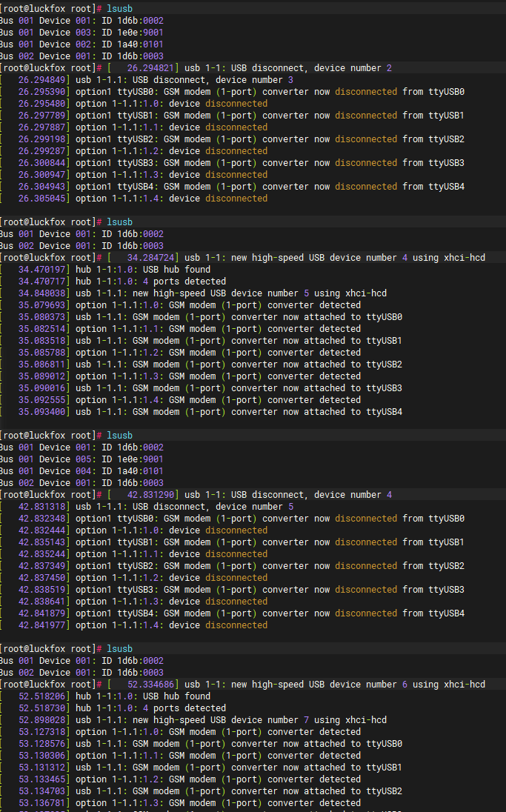Click log line 35.085788 converter detected
The height and width of the screenshot is (812, 506).
click(181, 353)
